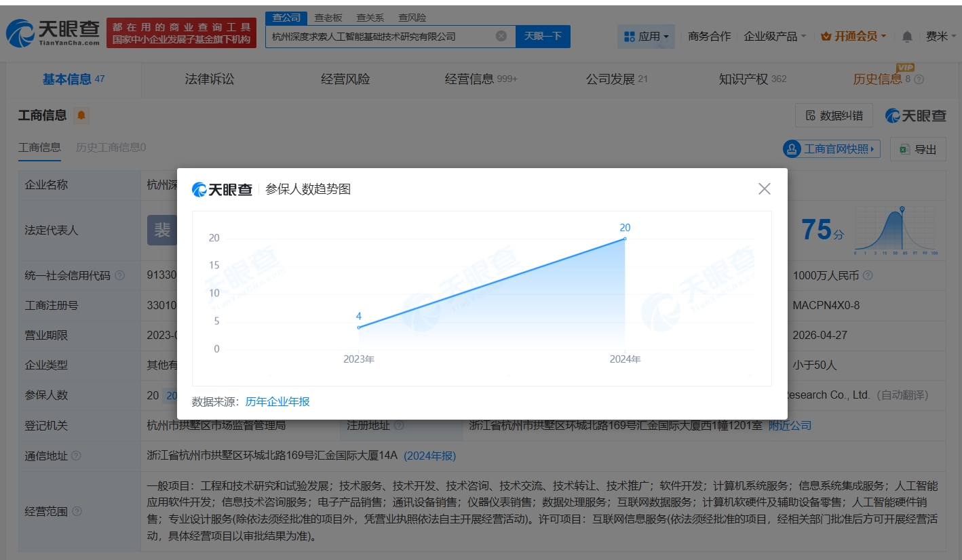Open the 经营风险 tab
The height and width of the screenshot is (560, 962).
345,79
